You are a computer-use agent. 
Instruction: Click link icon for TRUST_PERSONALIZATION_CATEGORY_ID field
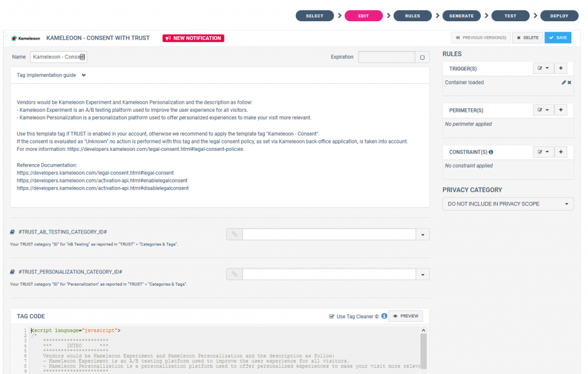coord(234,274)
